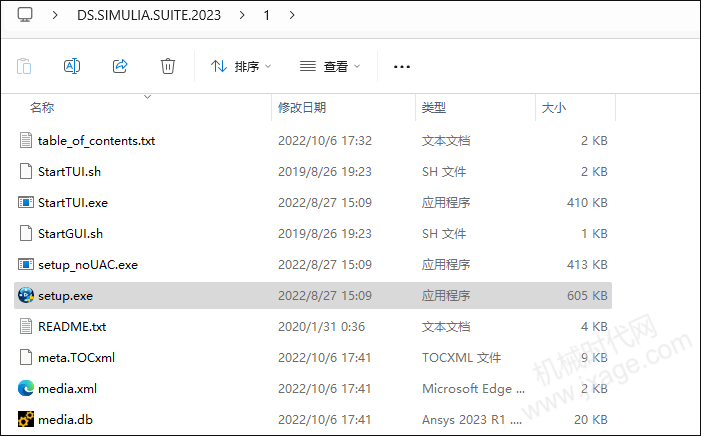Click the Share toolbar icon
The image size is (701, 436).
point(120,66)
